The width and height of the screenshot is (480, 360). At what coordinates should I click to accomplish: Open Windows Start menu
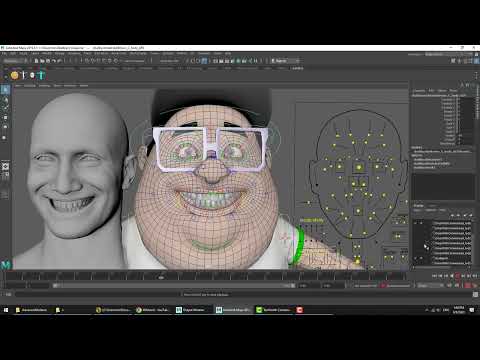pos(6,310)
